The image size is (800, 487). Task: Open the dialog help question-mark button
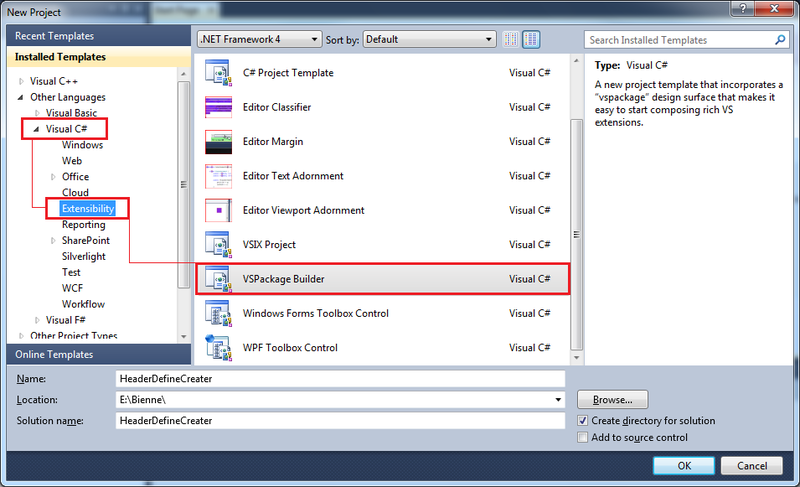coord(743,8)
